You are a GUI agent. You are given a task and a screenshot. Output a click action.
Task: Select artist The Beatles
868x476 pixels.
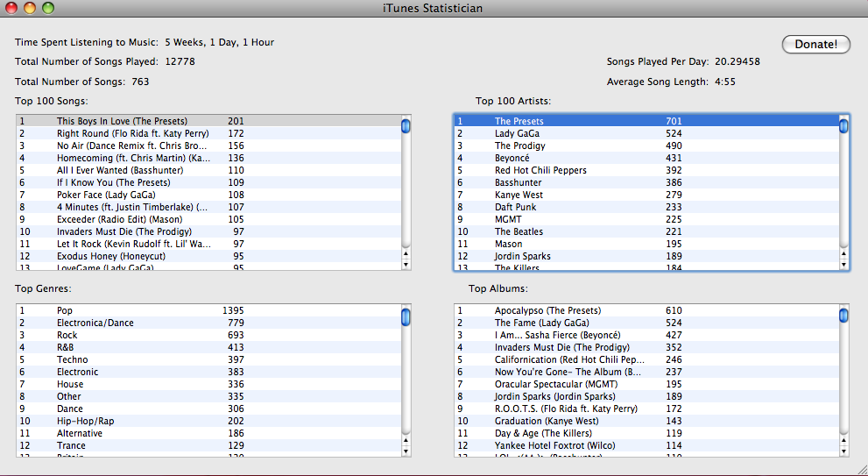point(646,231)
